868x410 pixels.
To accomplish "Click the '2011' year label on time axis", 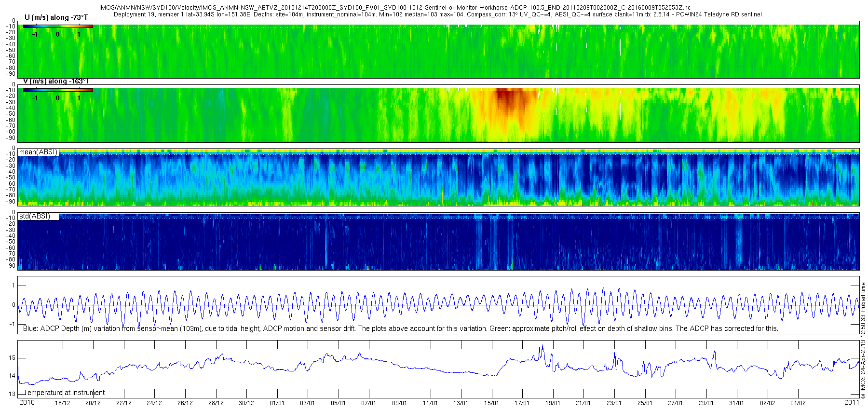I will click(x=852, y=402).
